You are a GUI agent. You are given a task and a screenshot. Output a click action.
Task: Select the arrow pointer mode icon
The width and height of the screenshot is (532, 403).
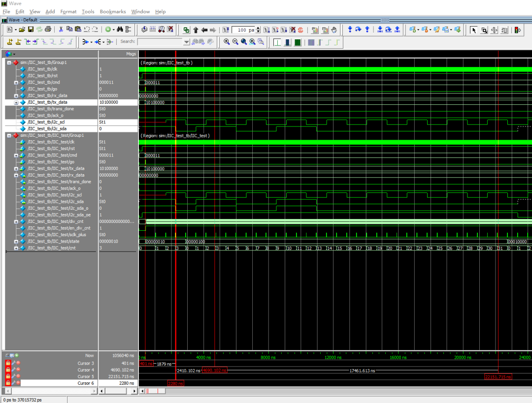pyautogui.click(x=474, y=30)
